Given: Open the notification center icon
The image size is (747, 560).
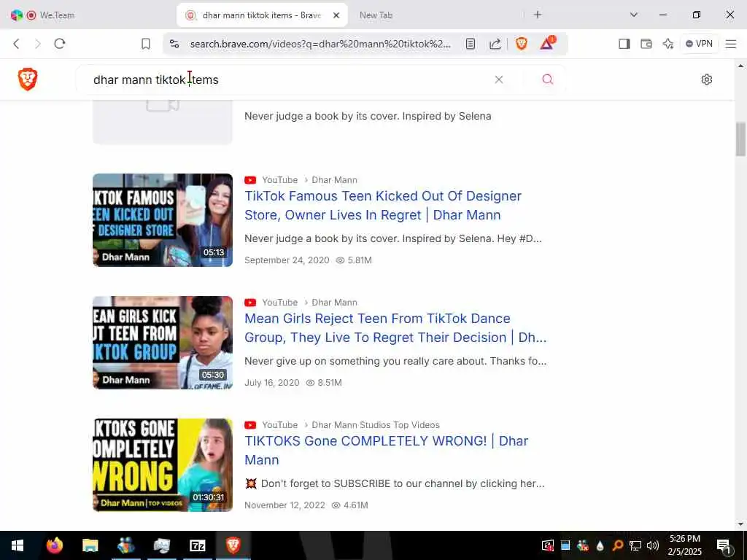Looking at the screenshot, I should coord(724,545).
